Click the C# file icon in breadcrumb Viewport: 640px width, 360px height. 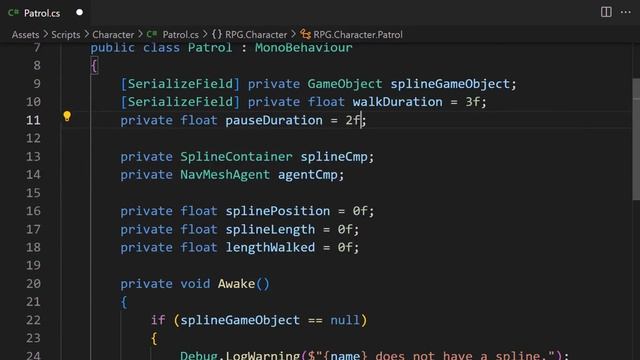152,34
